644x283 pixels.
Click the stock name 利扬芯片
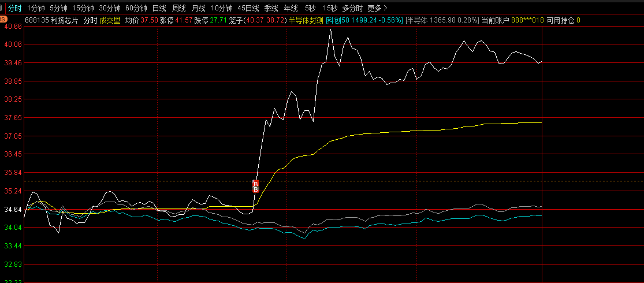pos(64,20)
